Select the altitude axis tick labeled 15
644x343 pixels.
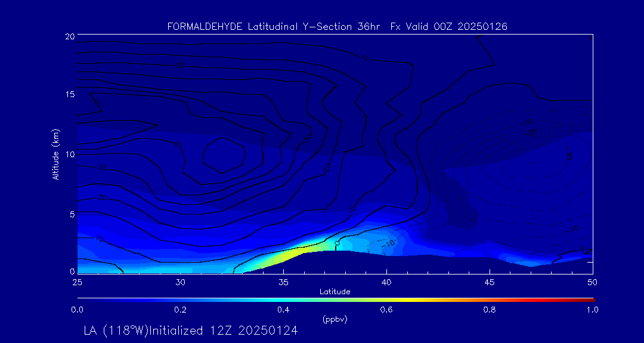(x=70, y=94)
